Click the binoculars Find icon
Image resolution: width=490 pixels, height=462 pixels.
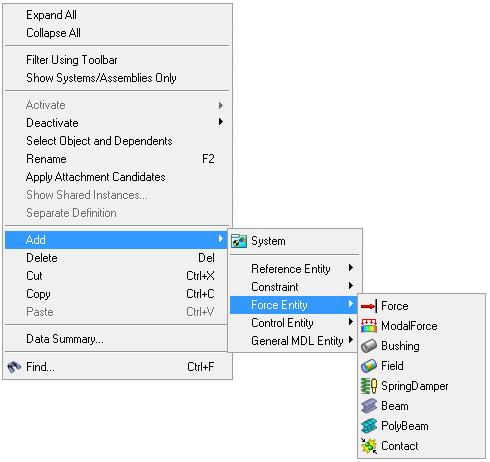(x=14, y=367)
